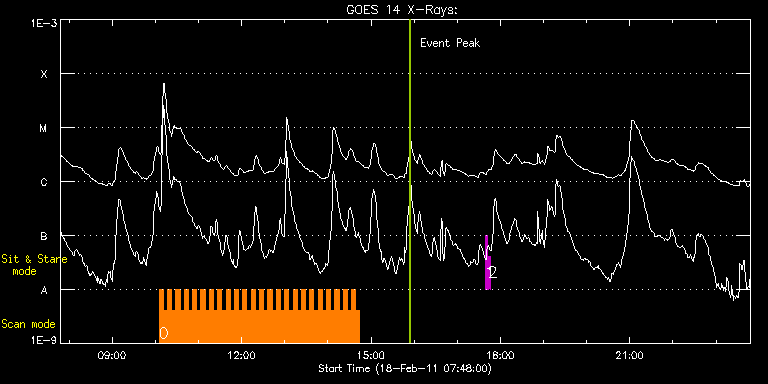Viewport: 768px width, 384px height.
Task: Click the Sit & Stare mode yellow label
Action: pyautogui.click(x=34, y=265)
